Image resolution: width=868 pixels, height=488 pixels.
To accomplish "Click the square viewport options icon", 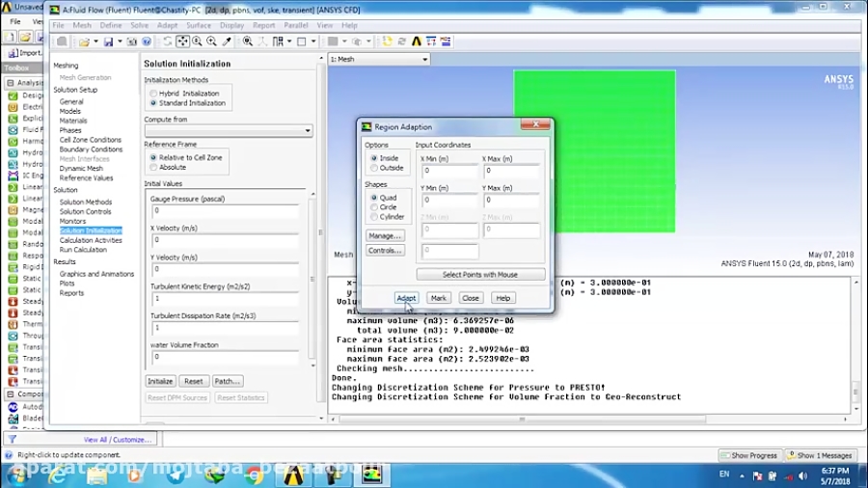I will (302, 41).
